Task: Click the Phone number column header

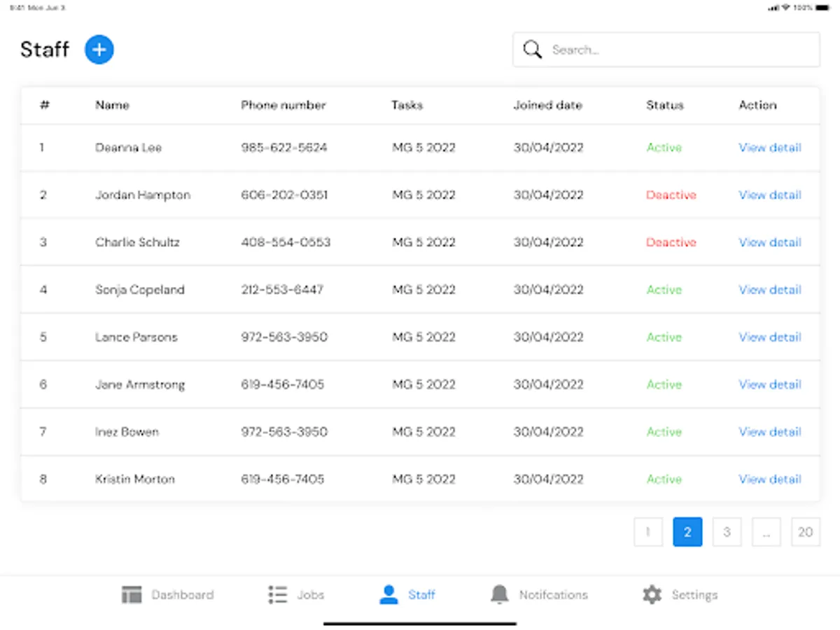Action: tap(283, 105)
